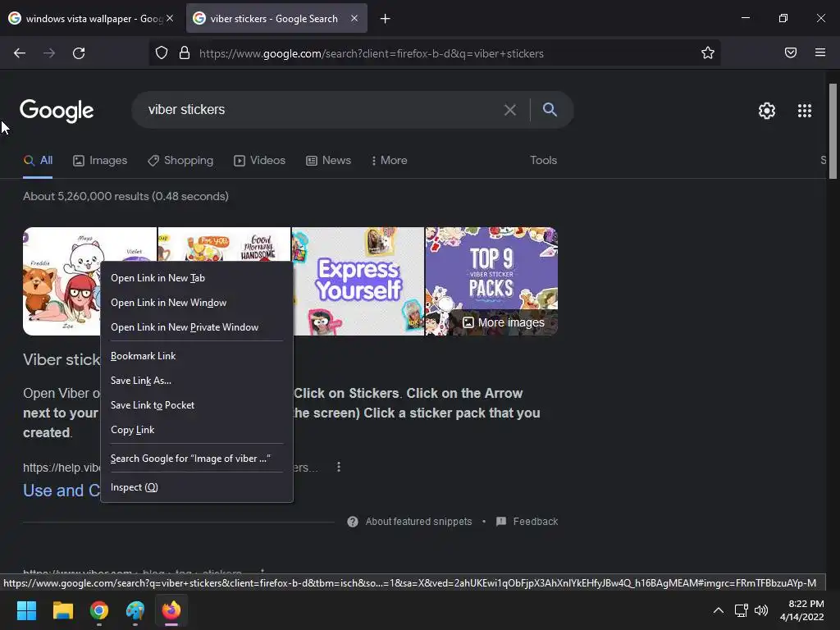
Task: Click the More images link
Action: tap(504, 322)
